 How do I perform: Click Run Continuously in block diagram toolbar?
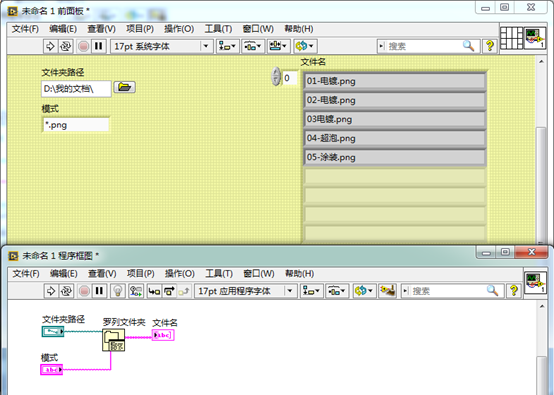(x=66, y=291)
